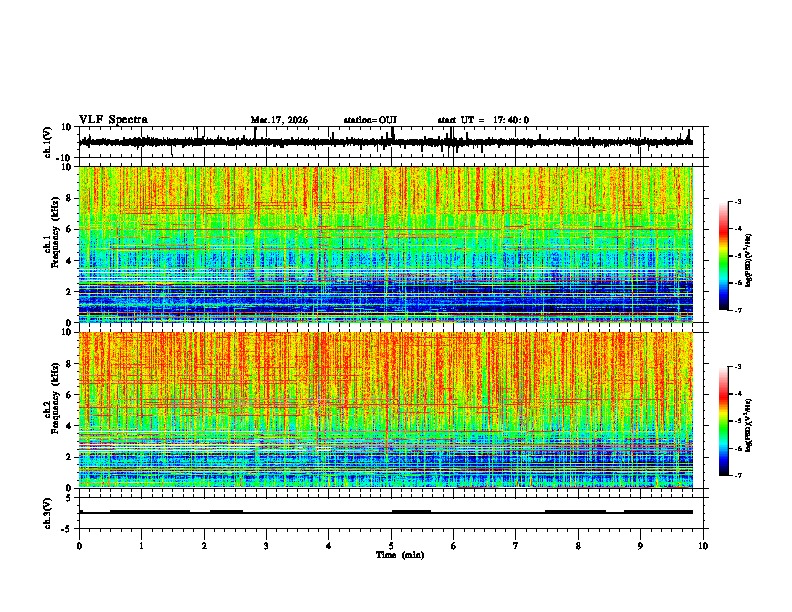Click time axis tick label "3"
The width and height of the screenshot is (792, 612).
266,545
